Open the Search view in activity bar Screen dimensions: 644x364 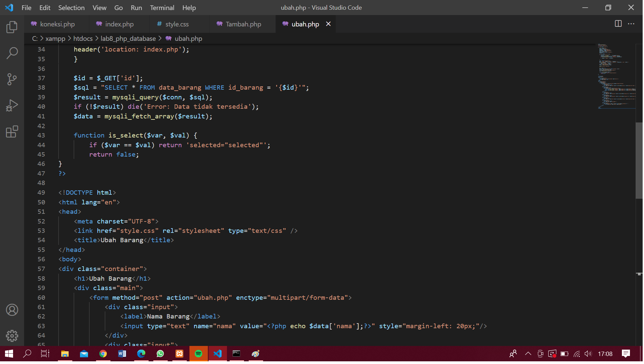click(12, 53)
